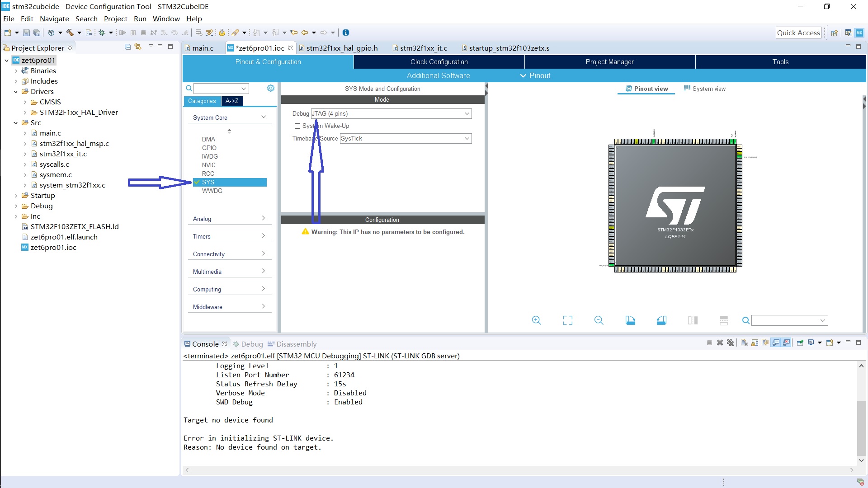868x488 pixels.
Task: Open stm32f1xx_it.c in Project Explorer
Action: point(63,154)
